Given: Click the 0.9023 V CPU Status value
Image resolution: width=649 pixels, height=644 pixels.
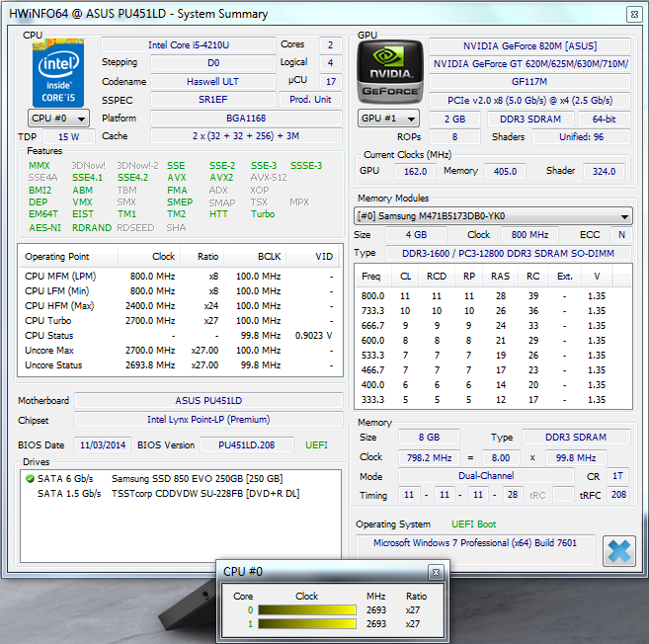Looking at the screenshot, I should pos(314,335).
